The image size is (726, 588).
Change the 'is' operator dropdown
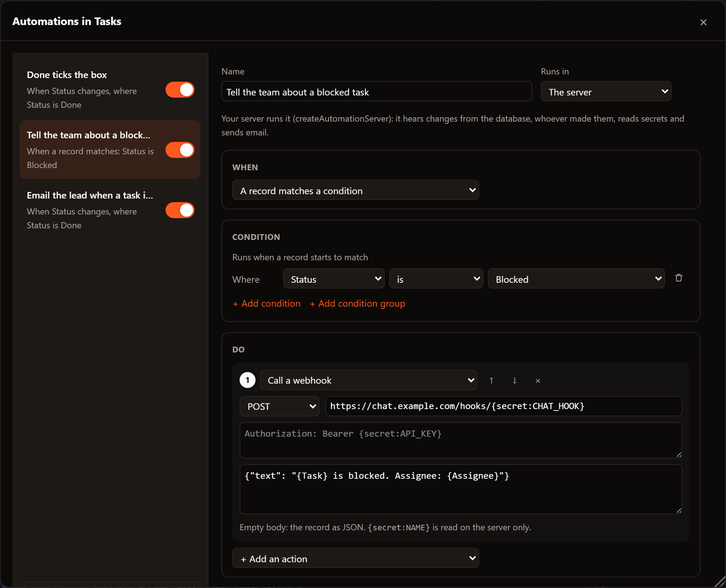(x=436, y=279)
